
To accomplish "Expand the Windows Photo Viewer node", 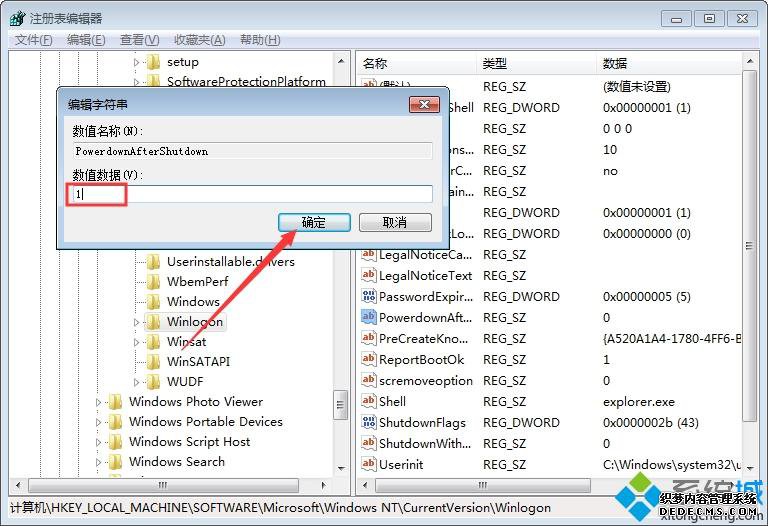I will click(x=98, y=402).
